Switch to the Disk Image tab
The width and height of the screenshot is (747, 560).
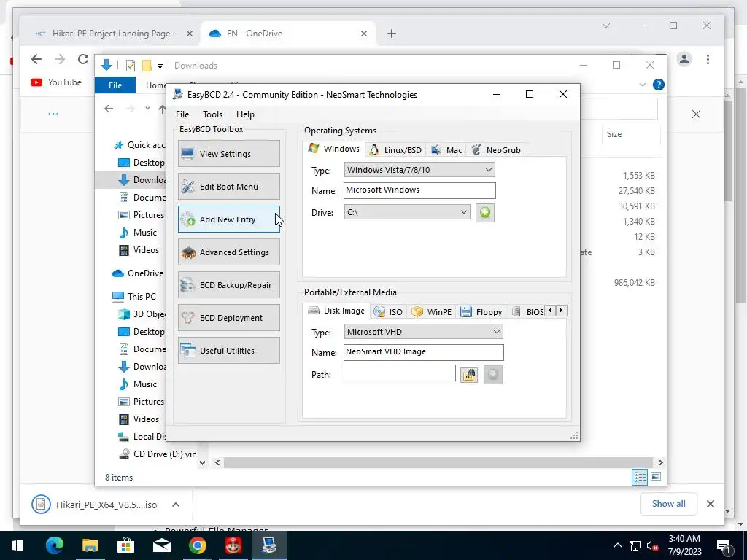(x=336, y=311)
